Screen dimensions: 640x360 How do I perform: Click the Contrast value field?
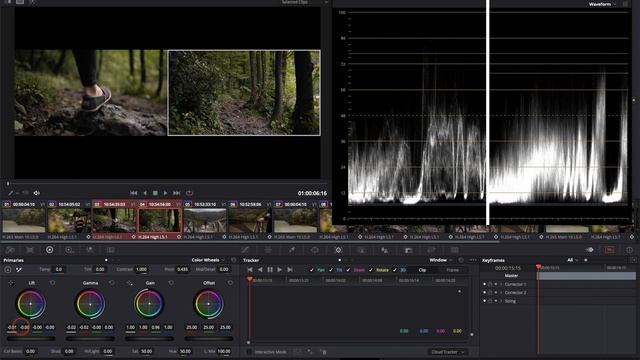(x=141, y=269)
